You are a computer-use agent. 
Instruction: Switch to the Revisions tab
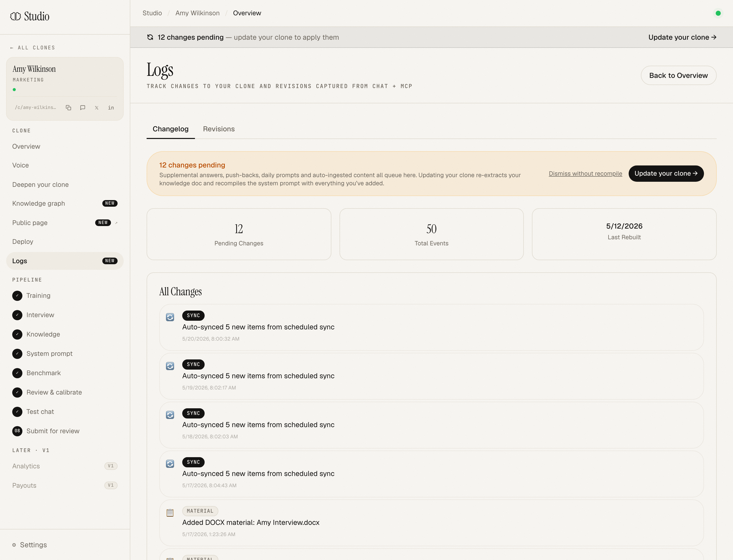[x=219, y=129]
